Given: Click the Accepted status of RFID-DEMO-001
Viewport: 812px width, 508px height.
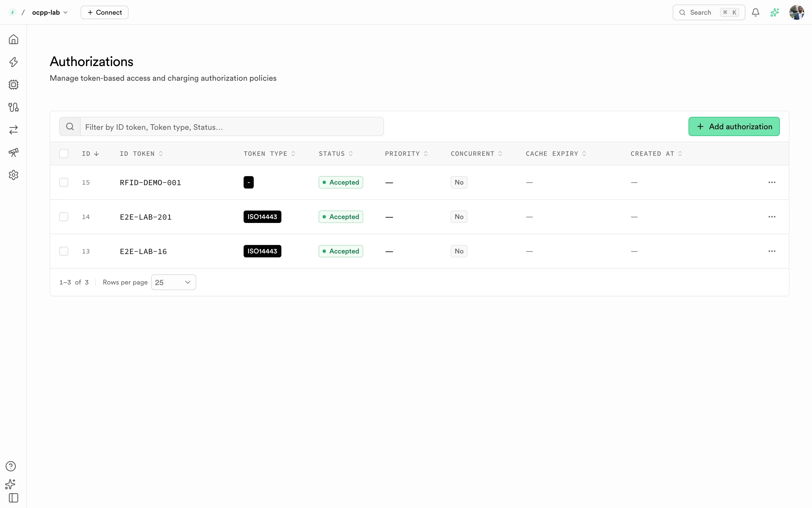Looking at the screenshot, I should coord(341,182).
